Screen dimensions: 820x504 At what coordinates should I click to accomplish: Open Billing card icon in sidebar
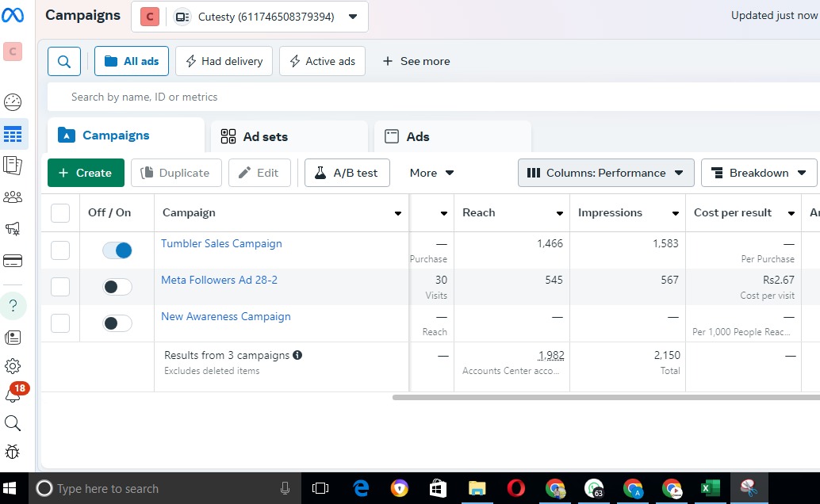click(13, 261)
